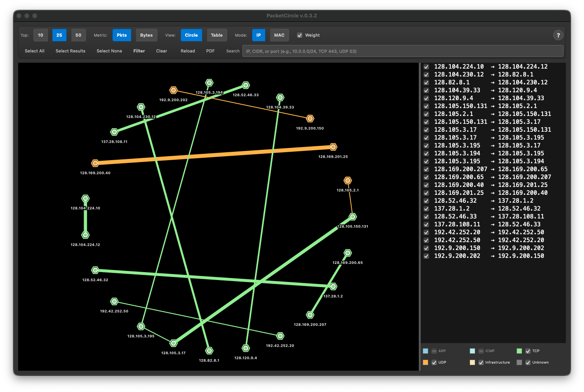Click the Select Results button
The image size is (584, 392).
pos(71,51)
